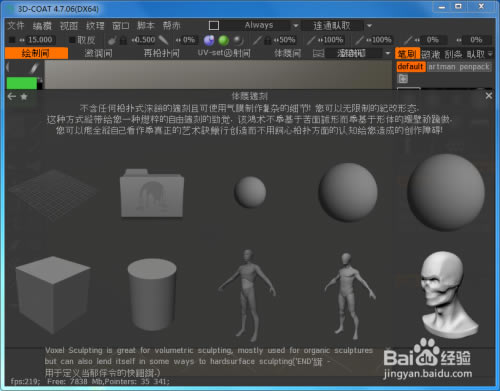Select the dark sphere mode icon
The height and width of the screenshot is (391, 500).
pyautogui.click(x=238, y=40)
